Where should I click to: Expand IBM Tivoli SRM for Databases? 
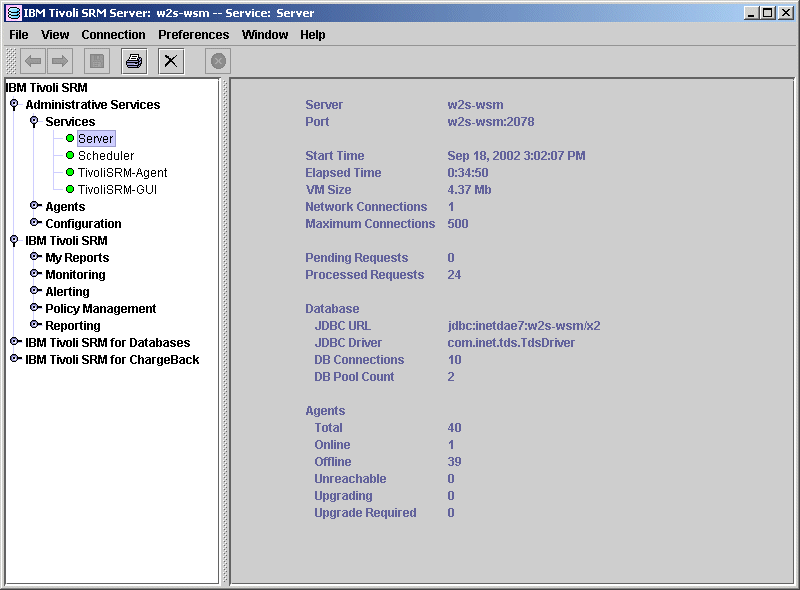click(x=15, y=342)
